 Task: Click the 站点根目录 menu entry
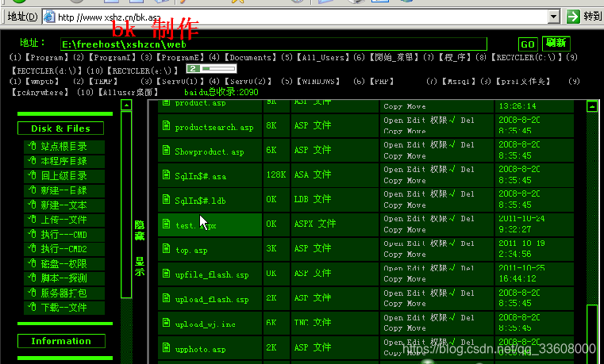click(64, 146)
